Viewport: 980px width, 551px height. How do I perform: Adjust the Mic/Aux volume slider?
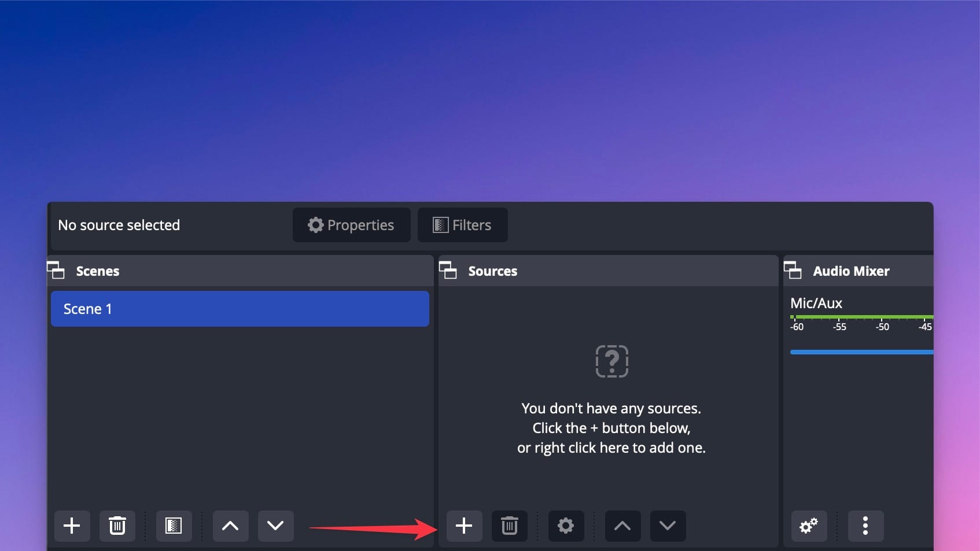tap(861, 352)
